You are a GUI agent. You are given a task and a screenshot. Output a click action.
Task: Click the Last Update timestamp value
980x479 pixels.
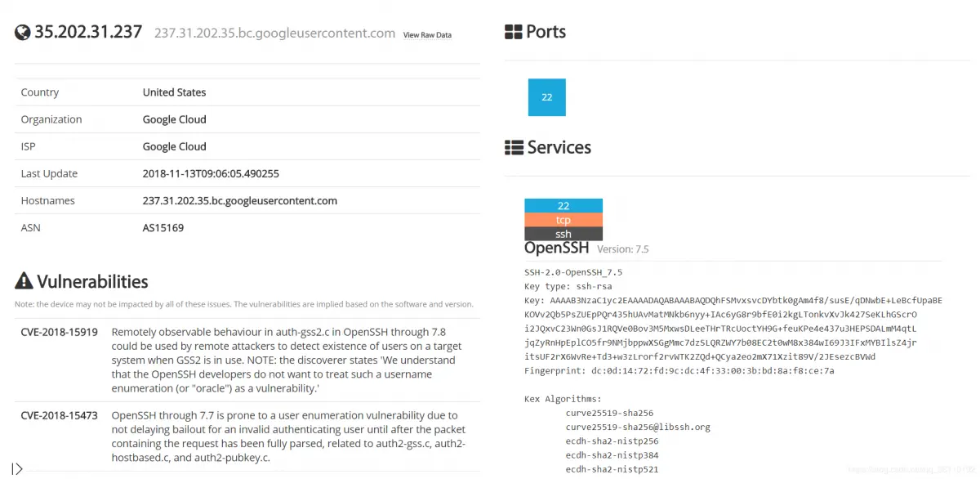point(212,174)
